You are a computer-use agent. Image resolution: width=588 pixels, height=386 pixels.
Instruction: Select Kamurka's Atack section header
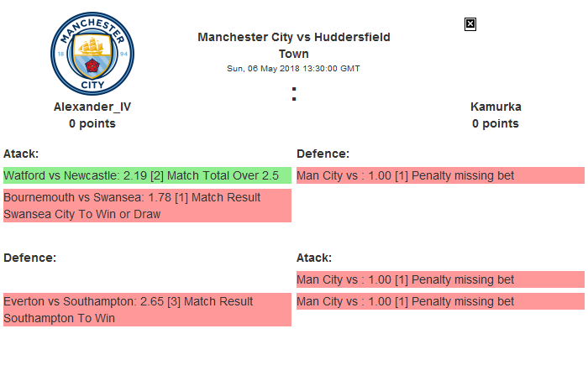pyautogui.click(x=314, y=258)
